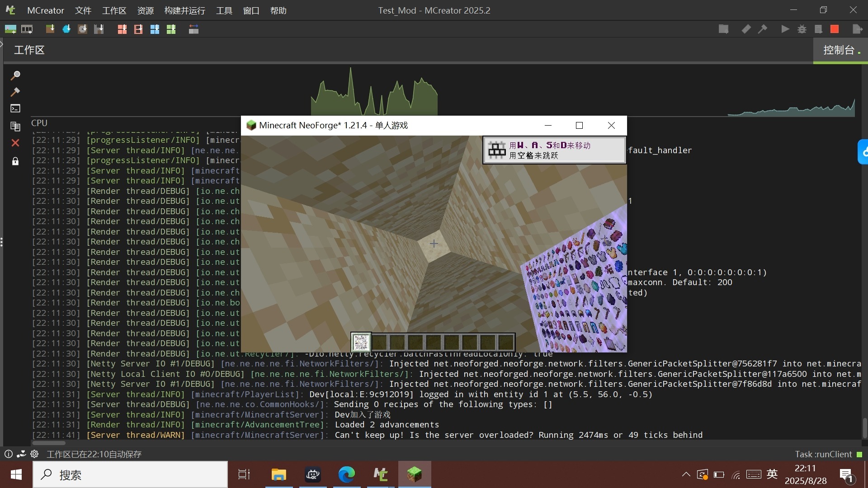
Task: Switch to Minecraft grass block taskbar icon
Action: pos(415,474)
